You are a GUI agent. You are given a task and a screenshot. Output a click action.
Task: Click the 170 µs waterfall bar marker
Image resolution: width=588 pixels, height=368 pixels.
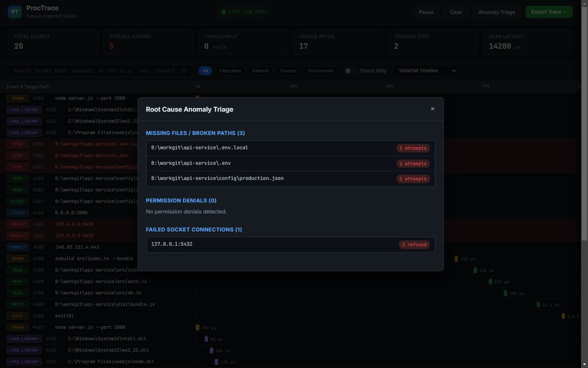(490, 282)
